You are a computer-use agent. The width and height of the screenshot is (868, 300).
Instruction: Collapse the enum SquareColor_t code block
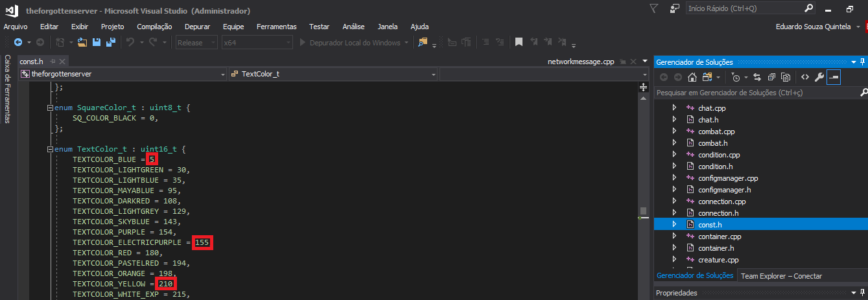click(50, 108)
